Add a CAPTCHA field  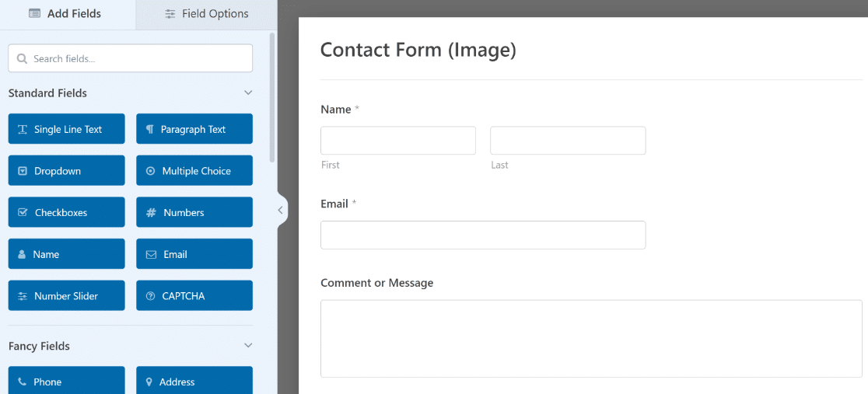[194, 295]
